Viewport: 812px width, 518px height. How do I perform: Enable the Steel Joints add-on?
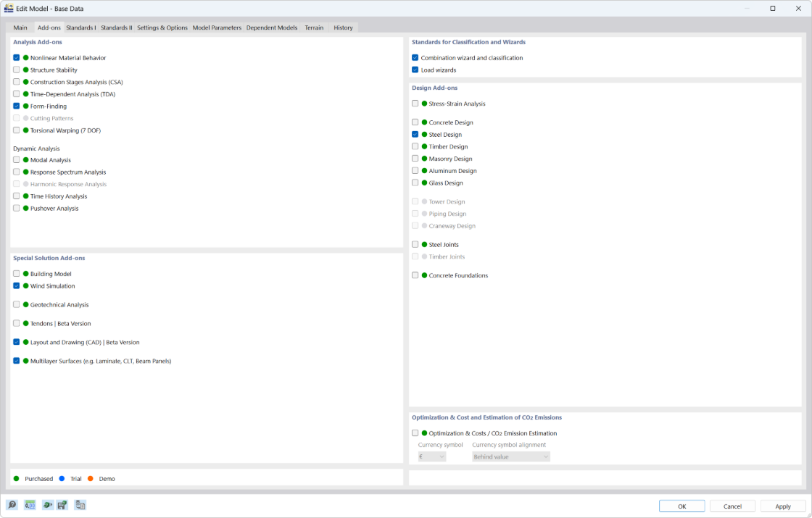coord(415,244)
